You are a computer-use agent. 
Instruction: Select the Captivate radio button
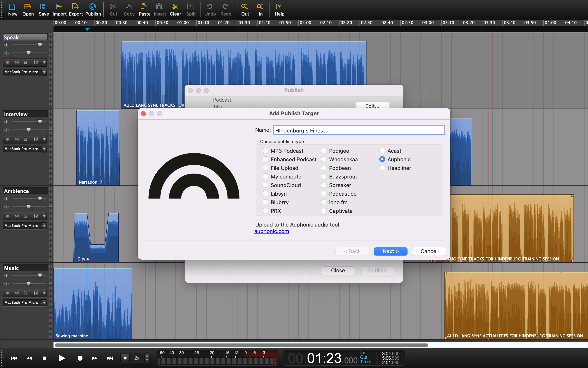pos(324,211)
